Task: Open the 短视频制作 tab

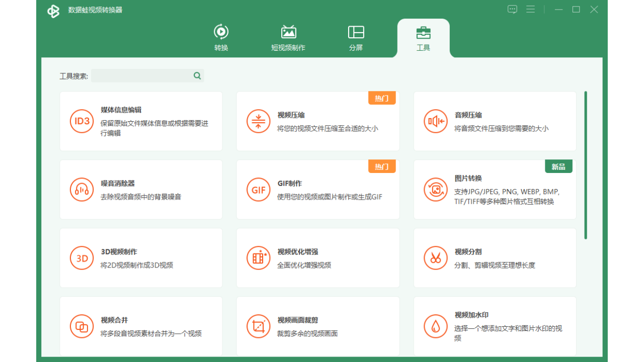Action: [288, 38]
